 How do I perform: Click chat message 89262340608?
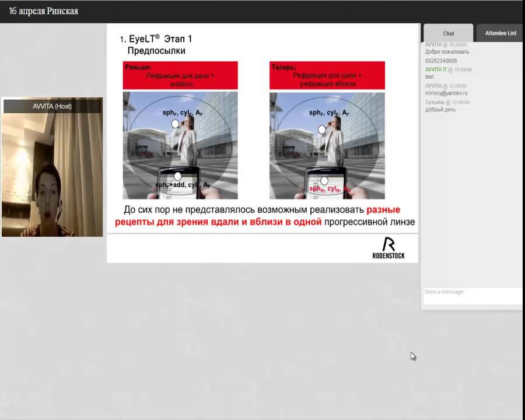pos(441,61)
